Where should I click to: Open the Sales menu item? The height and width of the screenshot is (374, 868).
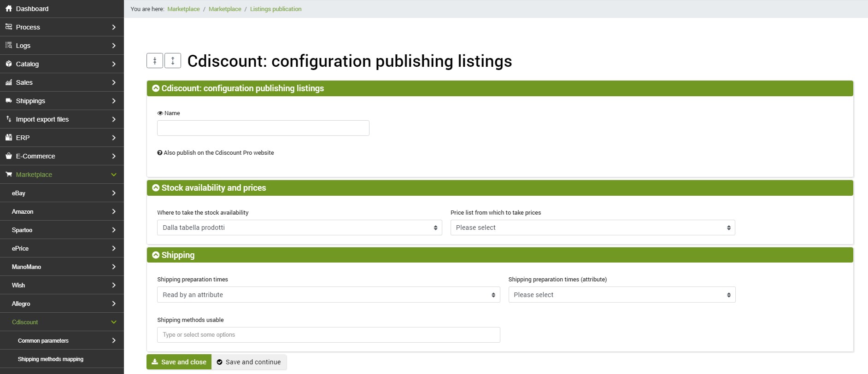pos(62,82)
